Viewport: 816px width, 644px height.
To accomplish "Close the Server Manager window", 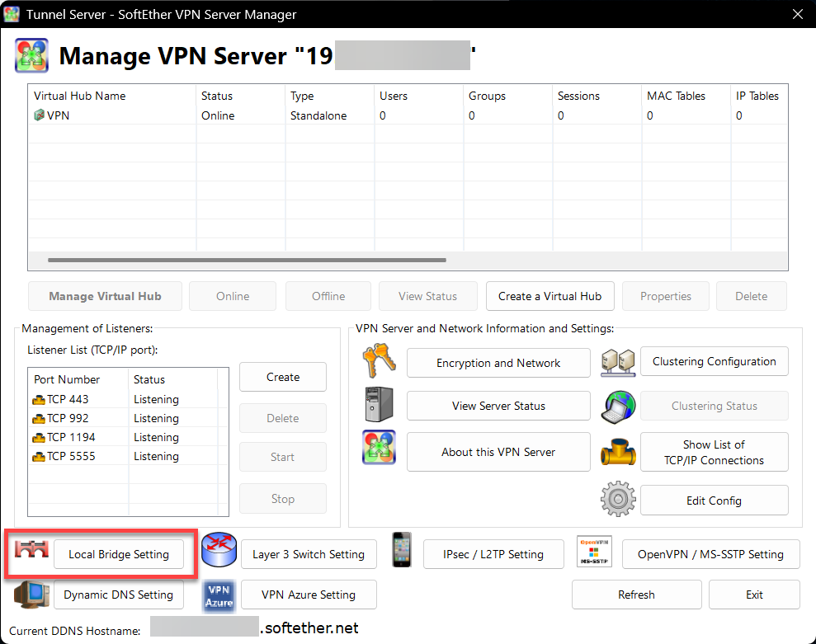I will click(798, 14).
